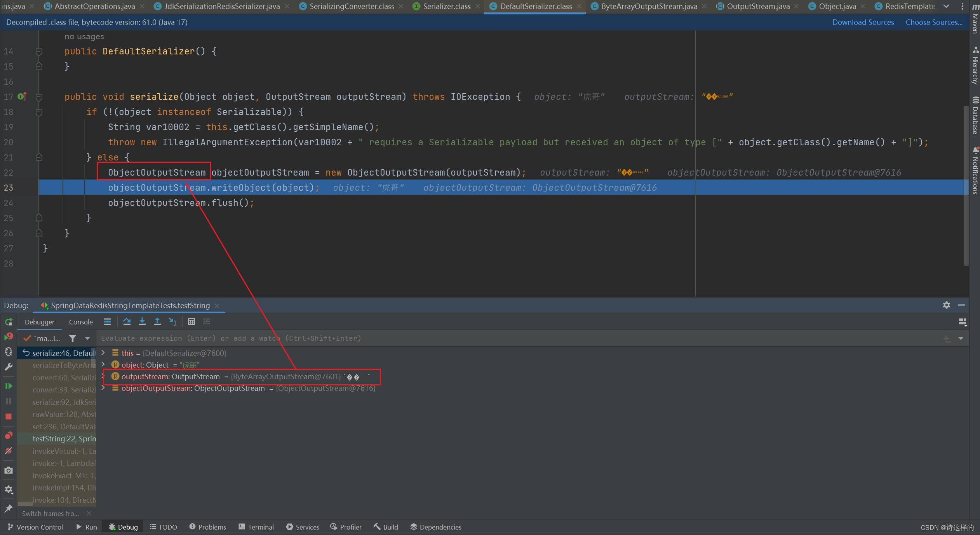
Task: Expand the 'this' variable node
Action: tap(103, 353)
